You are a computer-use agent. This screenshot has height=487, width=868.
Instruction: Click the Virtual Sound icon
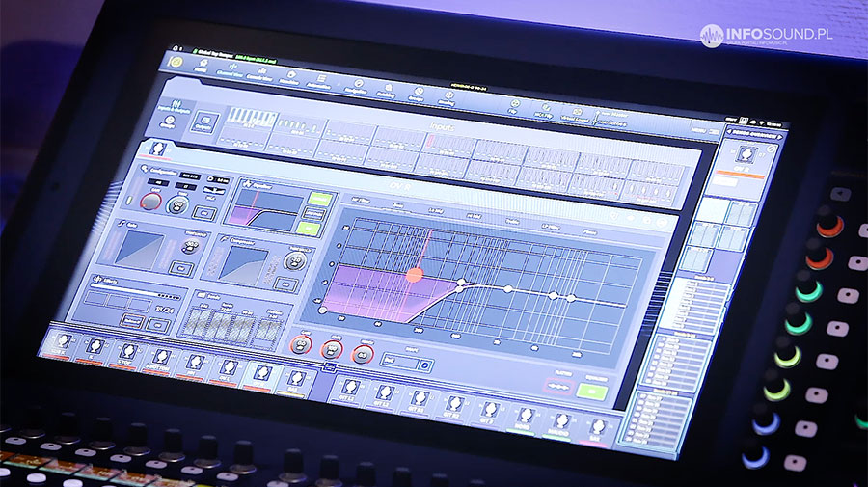click(576, 115)
